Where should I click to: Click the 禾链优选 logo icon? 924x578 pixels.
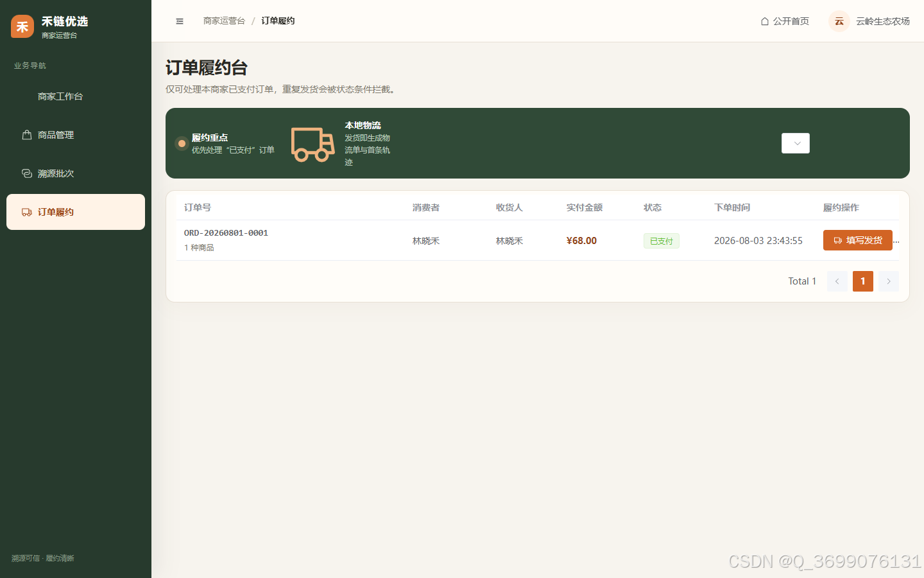click(22, 26)
